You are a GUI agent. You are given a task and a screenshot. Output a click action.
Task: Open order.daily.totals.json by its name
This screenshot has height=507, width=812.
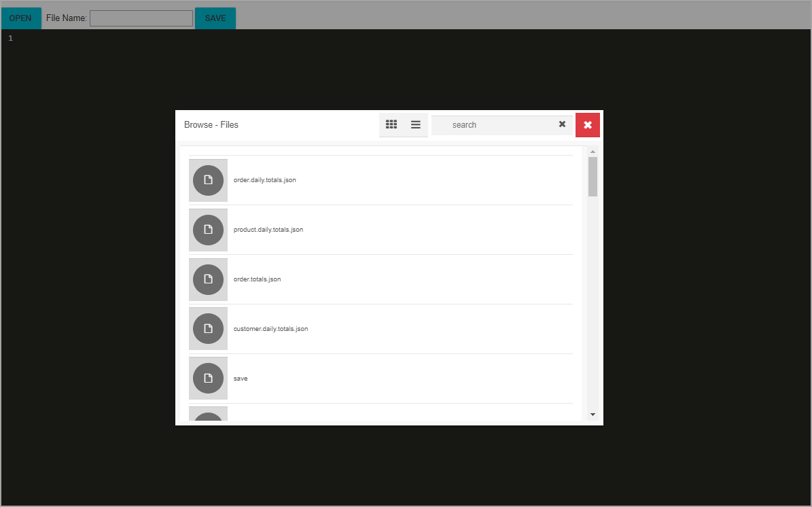(264, 180)
